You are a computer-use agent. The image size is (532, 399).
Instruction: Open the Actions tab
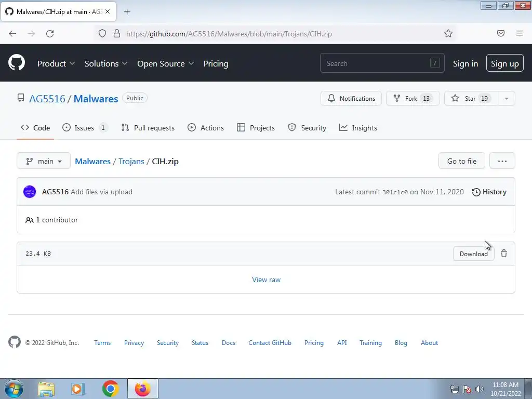point(206,128)
